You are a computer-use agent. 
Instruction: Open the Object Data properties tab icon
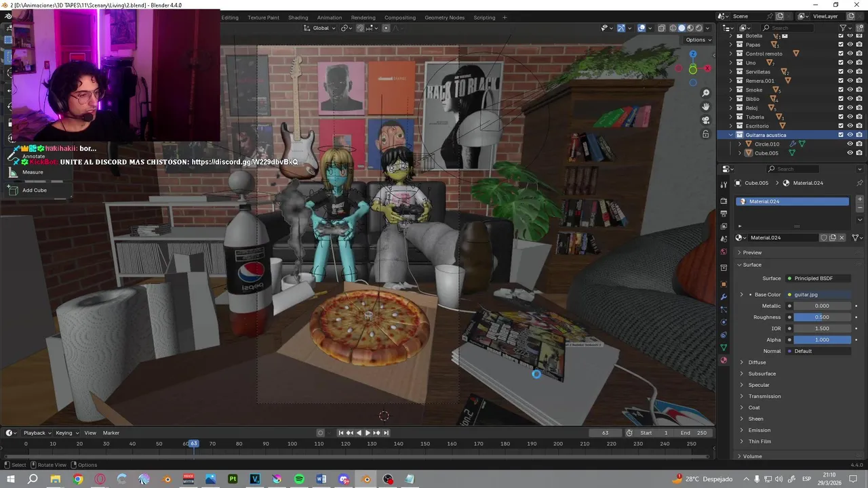[724, 348]
